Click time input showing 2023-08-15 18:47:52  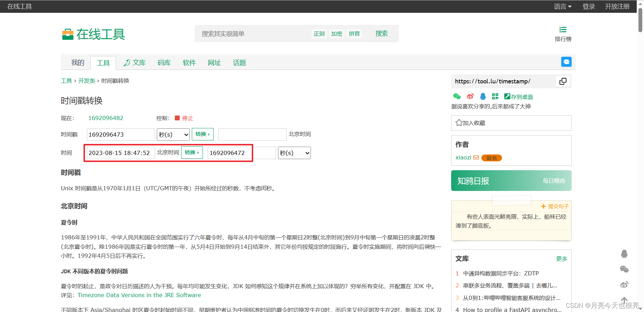tap(120, 153)
